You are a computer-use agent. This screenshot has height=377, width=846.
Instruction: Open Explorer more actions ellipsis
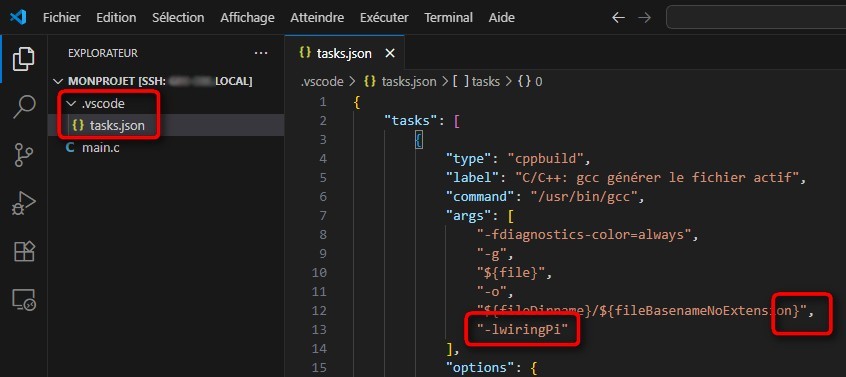click(261, 53)
